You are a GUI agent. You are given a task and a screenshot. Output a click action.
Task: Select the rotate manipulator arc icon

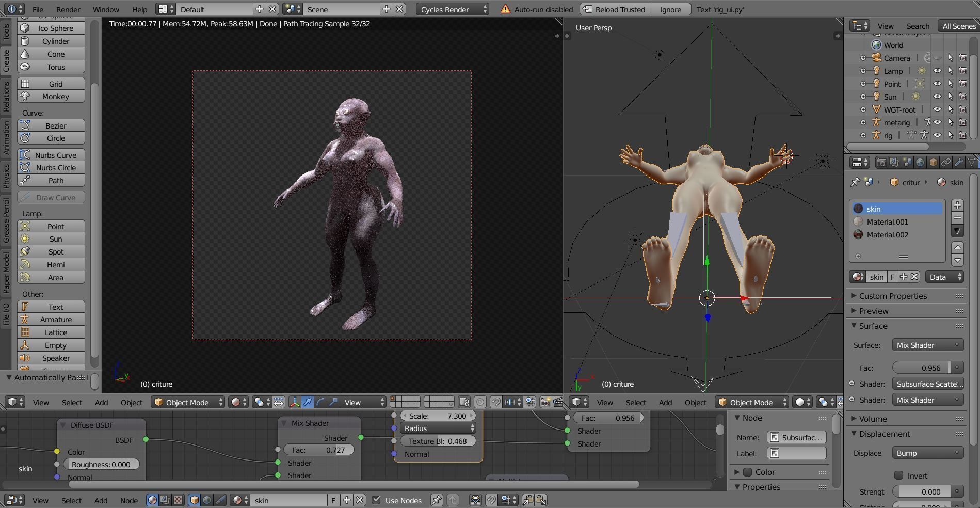[320, 402]
